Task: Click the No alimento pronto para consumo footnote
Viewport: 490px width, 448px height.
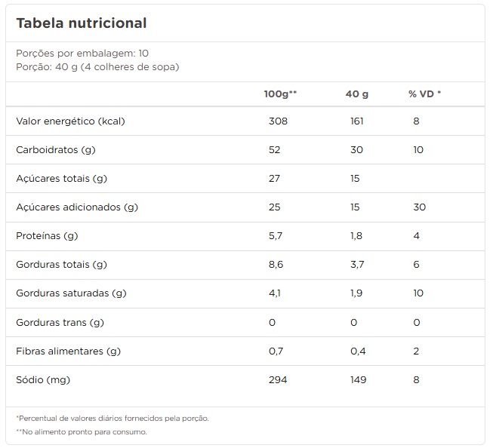Action: [81, 432]
